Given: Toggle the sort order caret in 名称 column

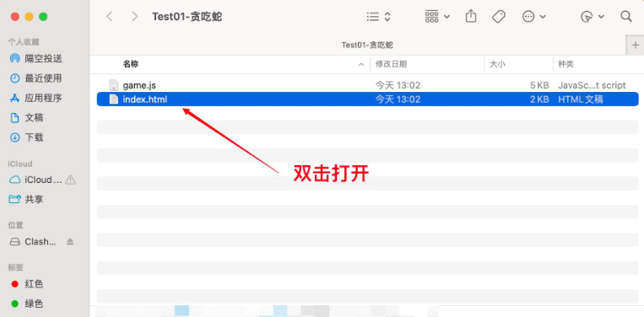Looking at the screenshot, I should 361,64.
